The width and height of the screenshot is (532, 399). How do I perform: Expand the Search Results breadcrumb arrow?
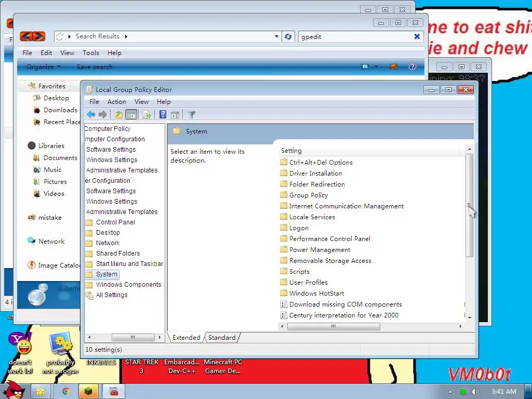tap(126, 36)
